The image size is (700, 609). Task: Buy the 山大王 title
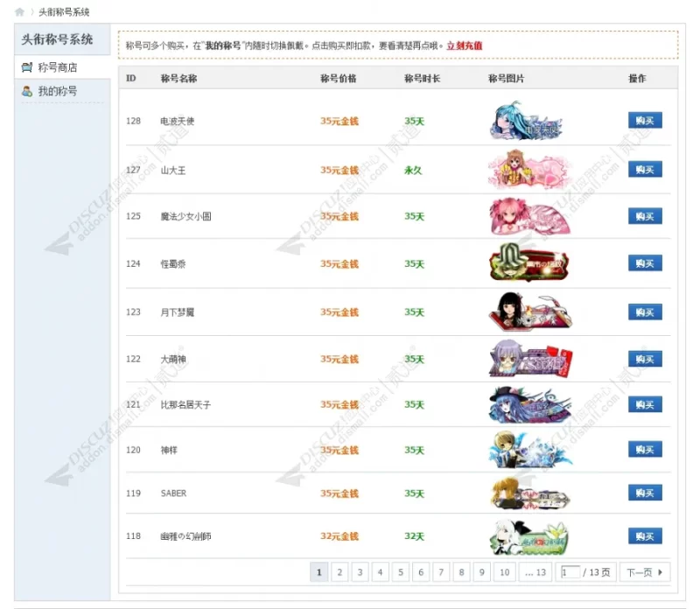[x=645, y=170]
